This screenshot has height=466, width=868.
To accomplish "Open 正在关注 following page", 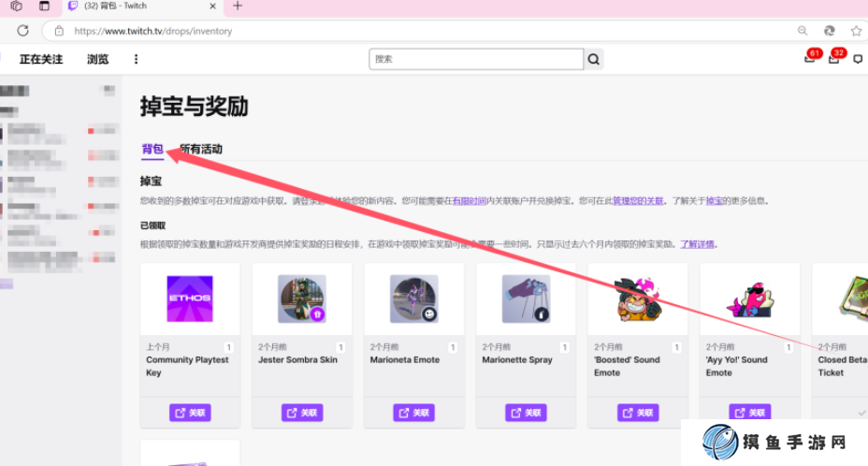I will tap(41, 59).
